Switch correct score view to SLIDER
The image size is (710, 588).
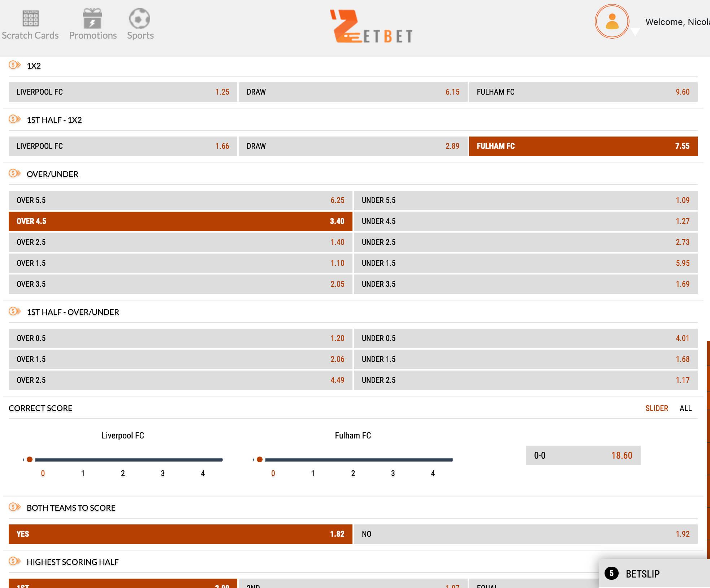(x=657, y=408)
